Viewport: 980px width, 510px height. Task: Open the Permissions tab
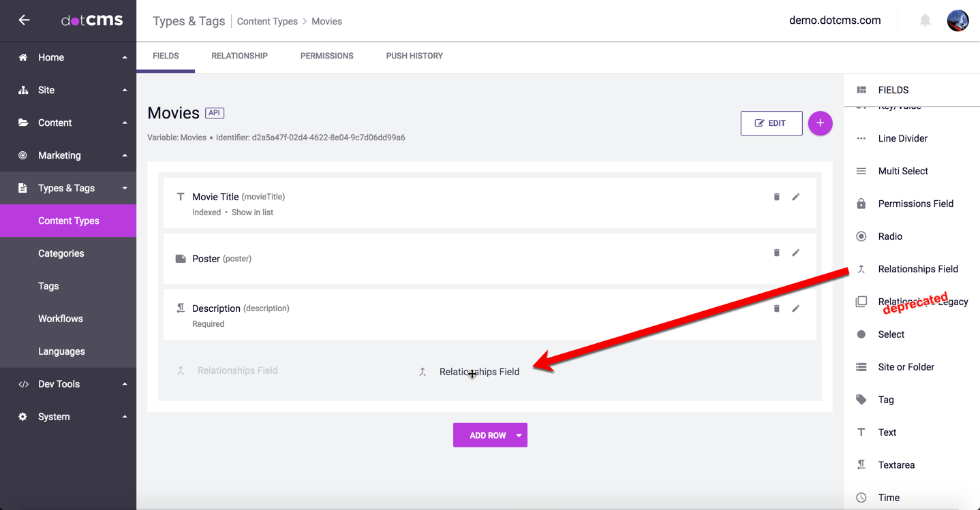326,56
